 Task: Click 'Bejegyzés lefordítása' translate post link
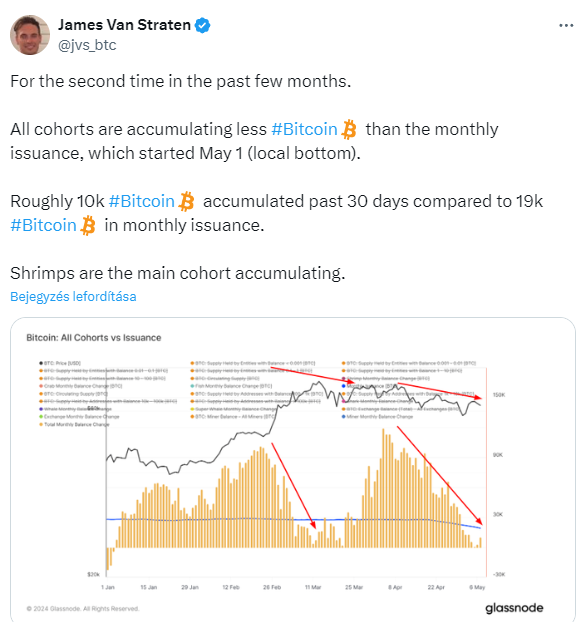coord(73,296)
